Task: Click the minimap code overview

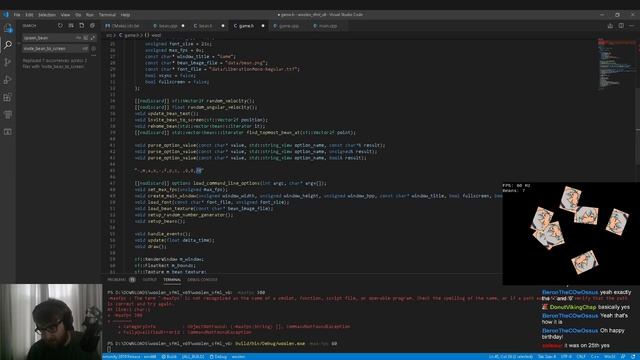Action: tap(615, 63)
